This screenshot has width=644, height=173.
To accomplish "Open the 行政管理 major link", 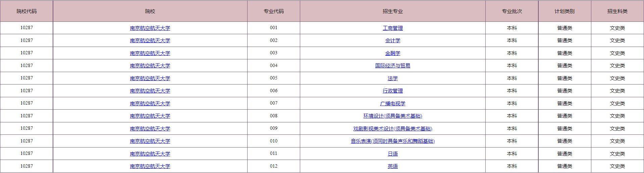I will click(x=393, y=91).
